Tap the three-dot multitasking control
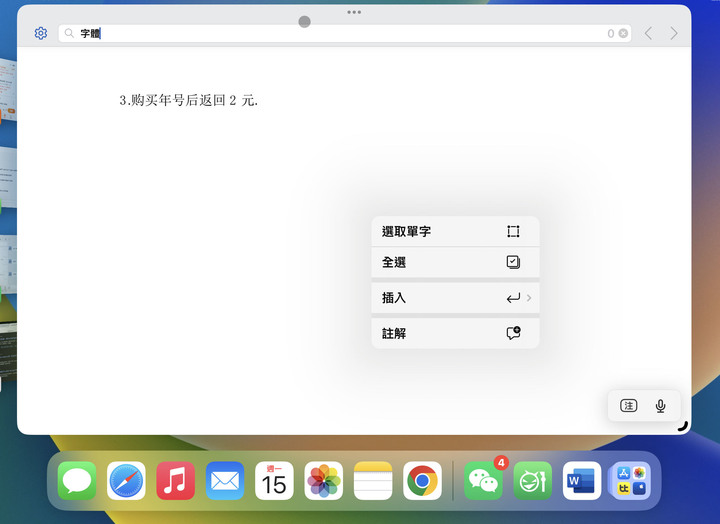This screenshot has height=524, width=720. pyautogui.click(x=354, y=12)
